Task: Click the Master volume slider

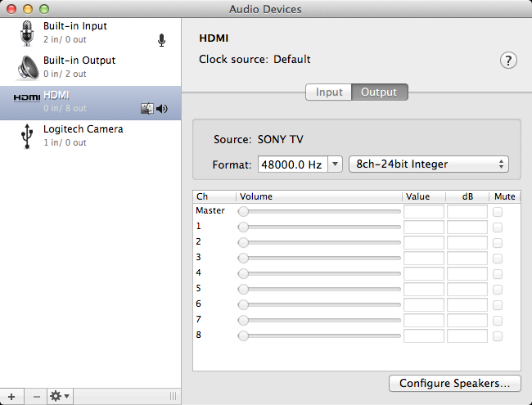Action: [x=319, y=211]
